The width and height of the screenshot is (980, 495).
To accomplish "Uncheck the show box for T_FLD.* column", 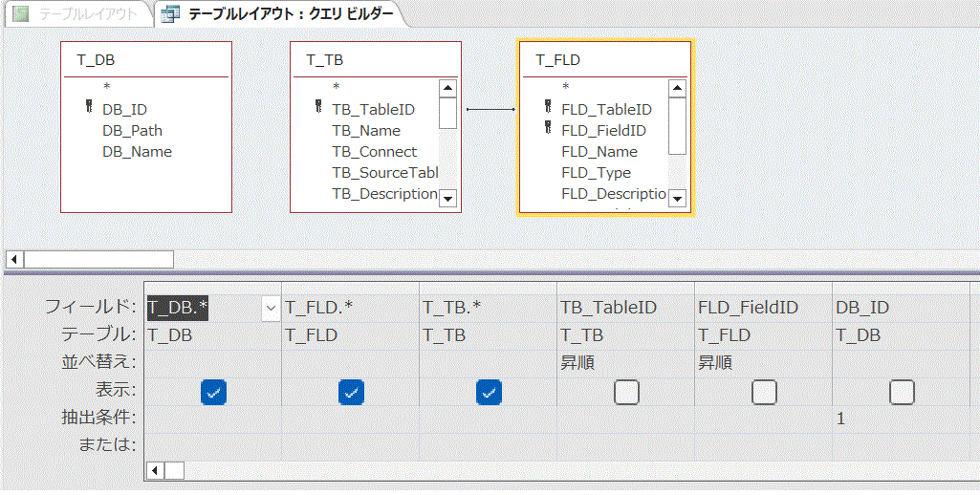I will (351, 391).
